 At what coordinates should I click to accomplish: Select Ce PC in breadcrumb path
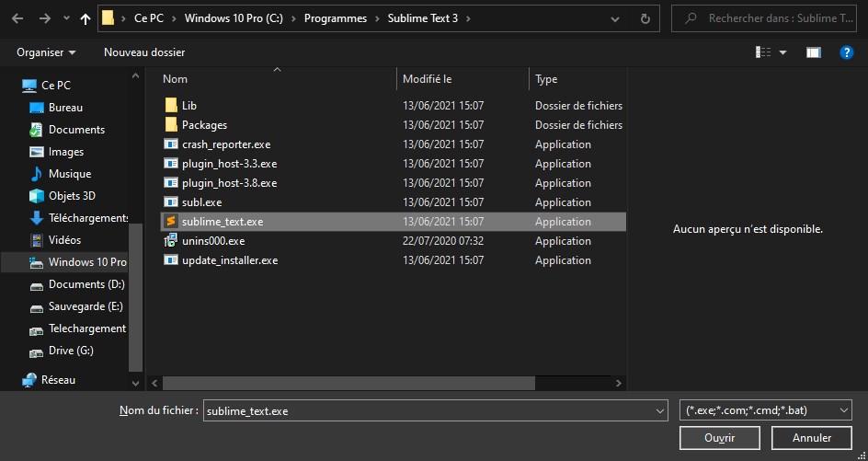(x=149, y=18)
